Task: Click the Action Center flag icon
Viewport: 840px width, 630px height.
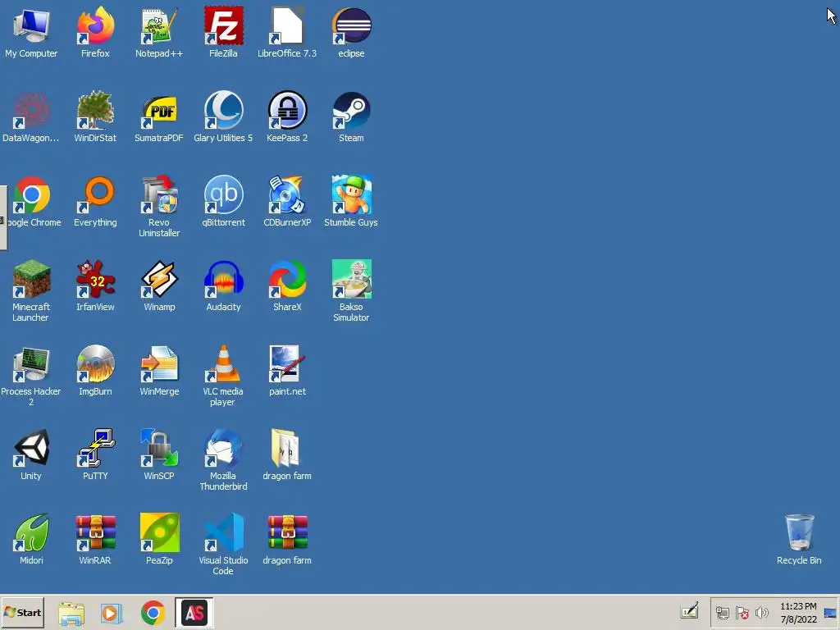Action: point(742,612)
